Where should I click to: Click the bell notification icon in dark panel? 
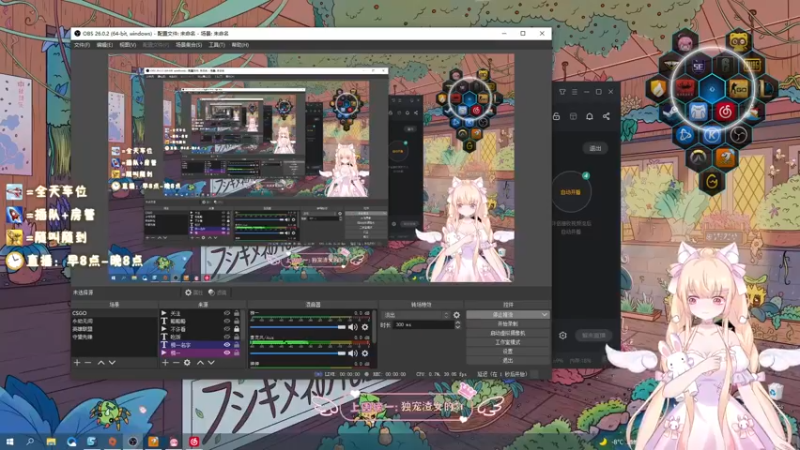[x=589, y=116]
